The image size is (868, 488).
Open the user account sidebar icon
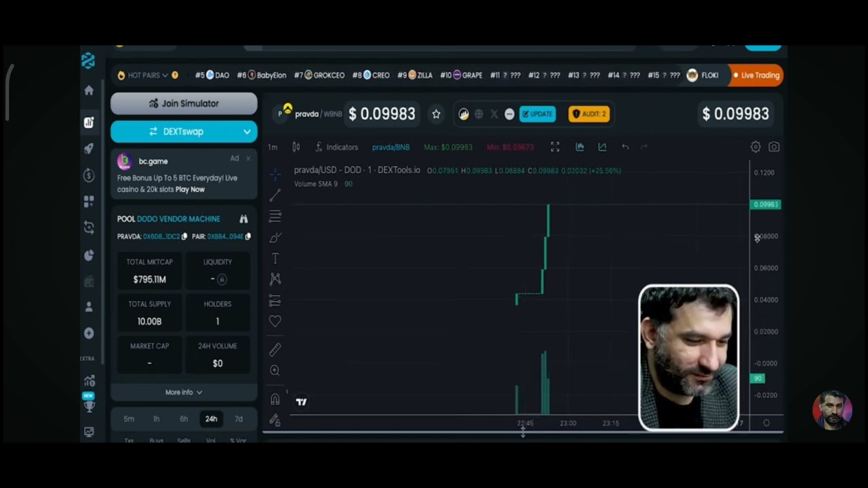coord(89,307)
